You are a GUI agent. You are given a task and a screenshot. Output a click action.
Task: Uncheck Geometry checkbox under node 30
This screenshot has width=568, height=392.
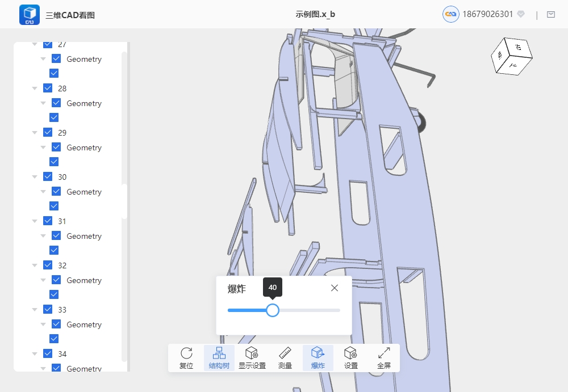(56, 192)
